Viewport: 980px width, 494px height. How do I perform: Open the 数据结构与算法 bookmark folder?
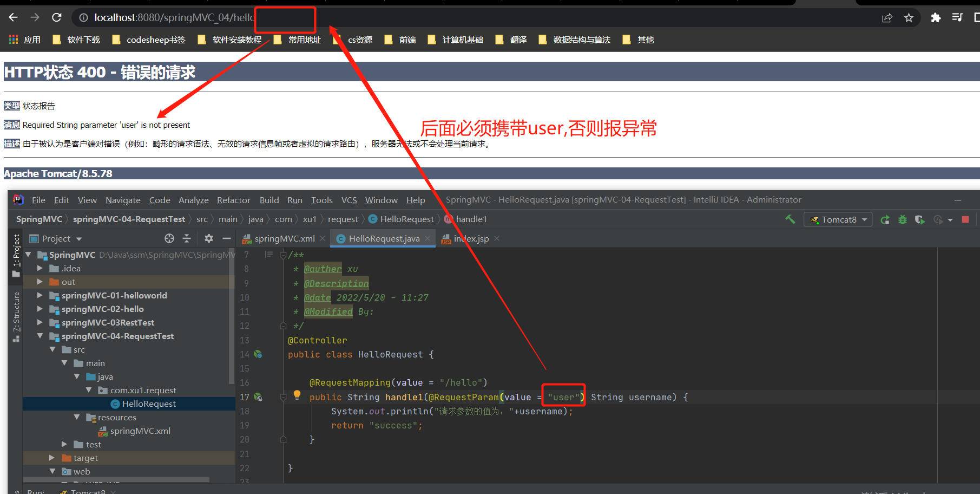[574, 40]
